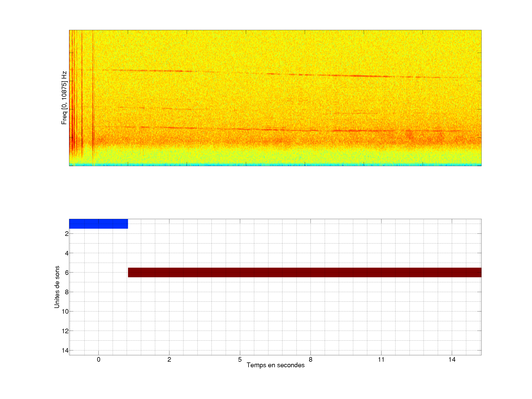The image size is (532, 399).
Task: Click the vertical red streaks at spectrogram left
Action: click(x=73, y=96)
